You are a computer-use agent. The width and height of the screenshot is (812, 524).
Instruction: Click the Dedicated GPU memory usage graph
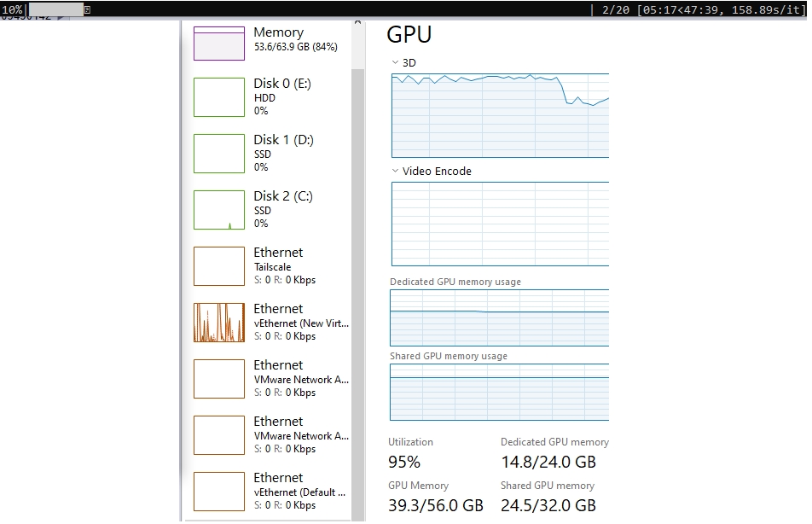pyautogui.click(x=499, y=317)
